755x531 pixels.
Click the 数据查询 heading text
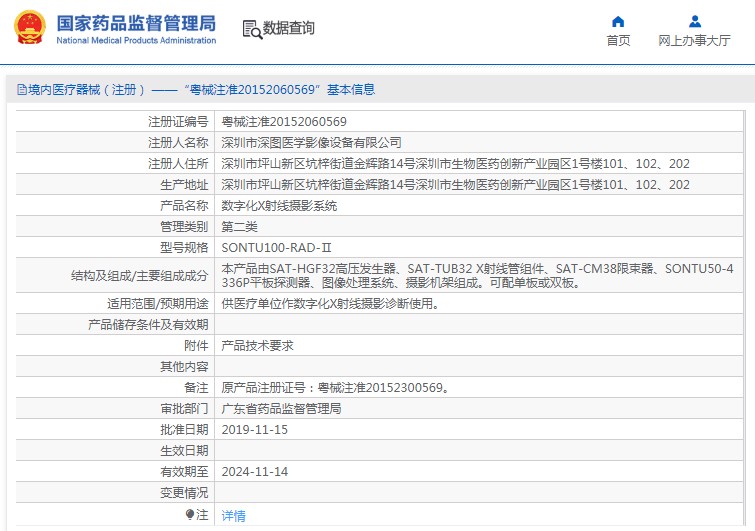coord(288,28)
